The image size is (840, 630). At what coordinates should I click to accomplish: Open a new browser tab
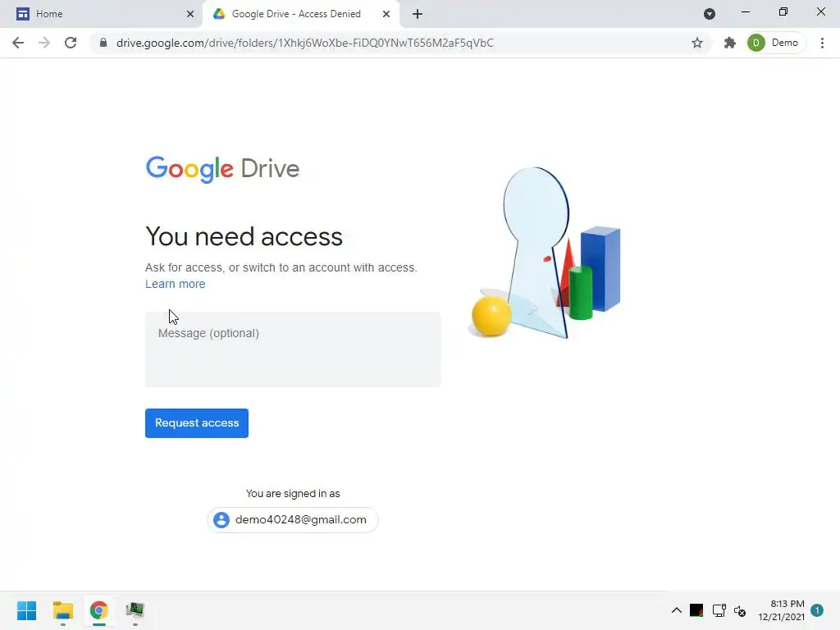[418, 14]
